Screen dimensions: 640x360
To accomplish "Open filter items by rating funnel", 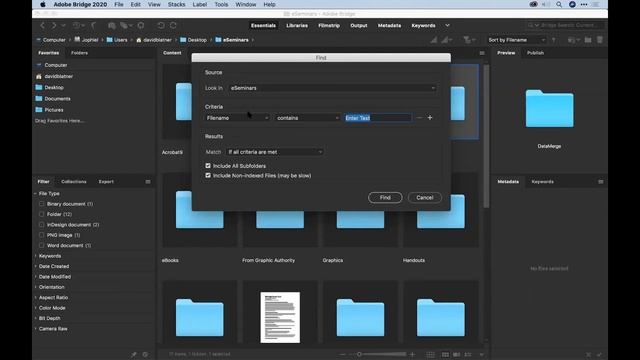I will [468, 40].
